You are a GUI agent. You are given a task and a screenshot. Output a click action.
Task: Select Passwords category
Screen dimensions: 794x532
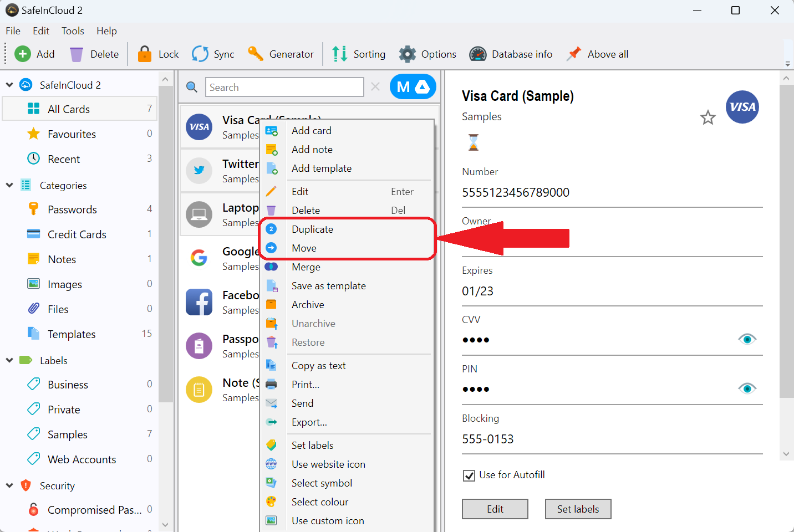(80, 209)
